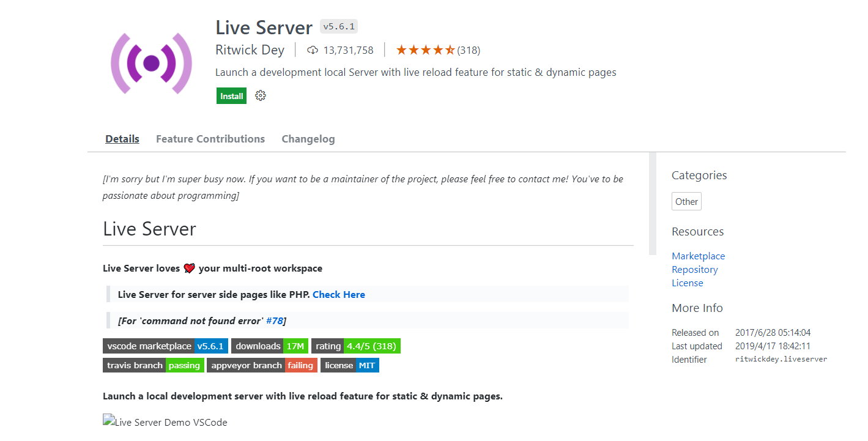Click the vscode marketplace v5.6.1 badge
This screenshot has height=441, width=868.
click(165, 346)
